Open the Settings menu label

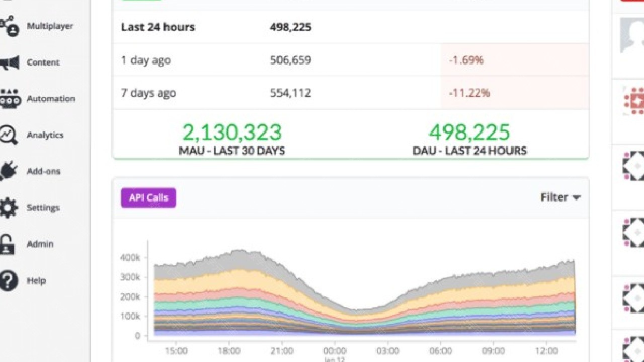pos(43,208)
